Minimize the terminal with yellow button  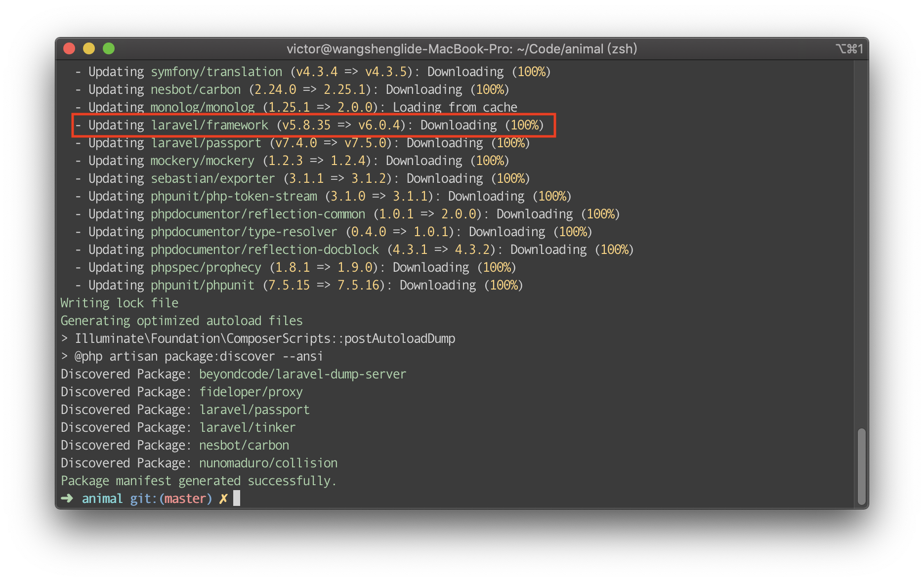pos(89,48)
